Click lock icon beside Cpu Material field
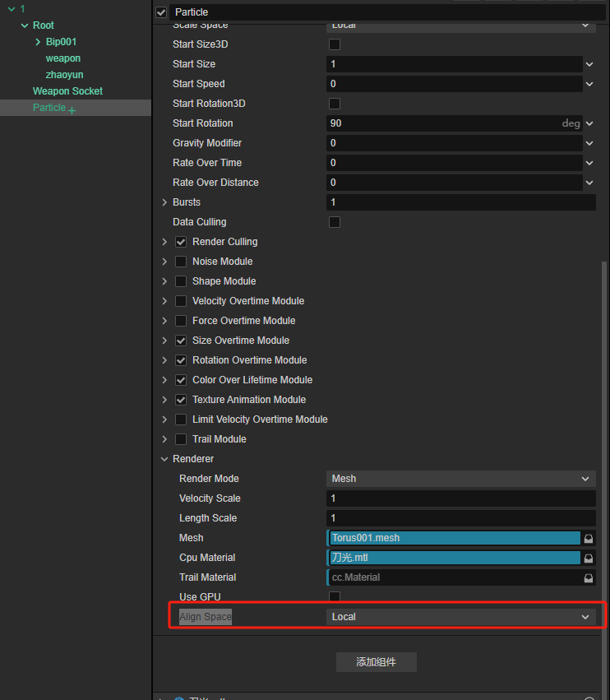Viewport: 610px width, 700px height. pyautogui.click(x=589, y=558)
